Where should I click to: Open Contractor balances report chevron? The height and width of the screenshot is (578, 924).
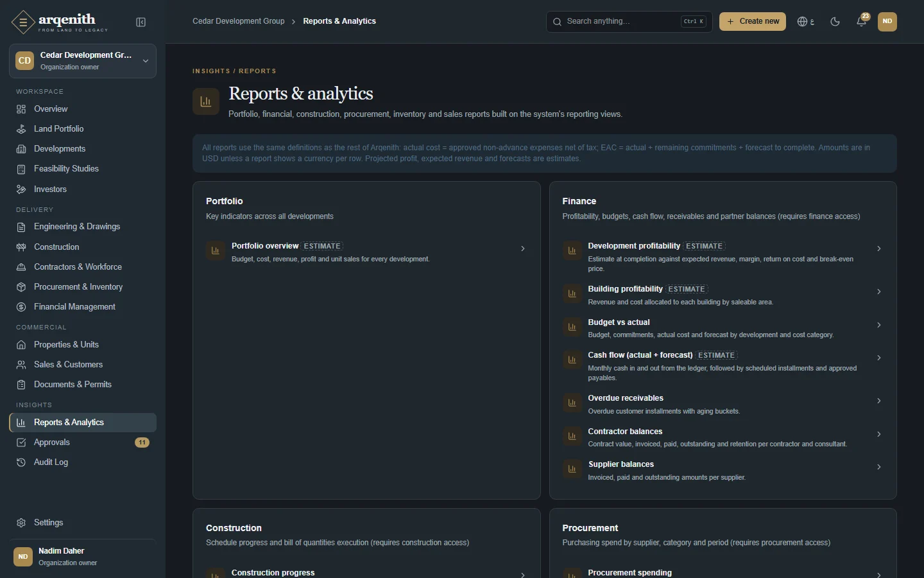[x=879, y=434]
